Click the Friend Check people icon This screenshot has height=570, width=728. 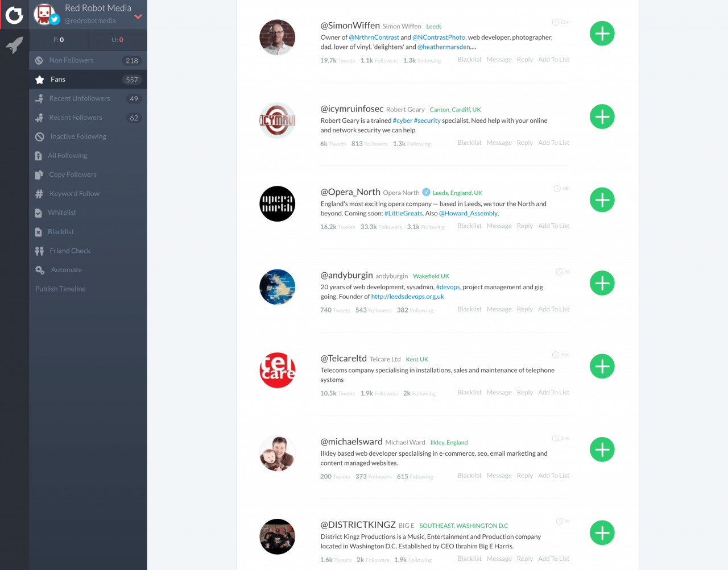39,251
